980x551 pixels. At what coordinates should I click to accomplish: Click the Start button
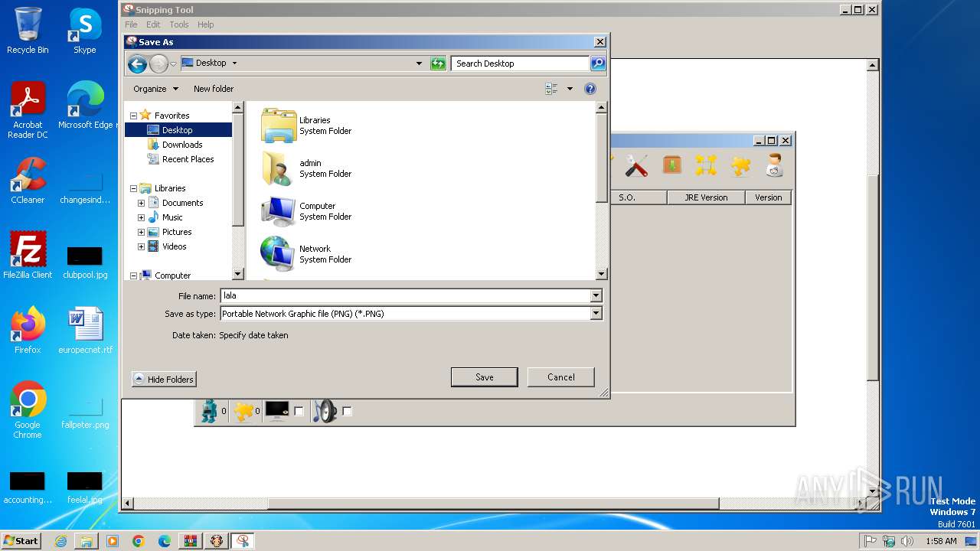click(x=21, y=540)
